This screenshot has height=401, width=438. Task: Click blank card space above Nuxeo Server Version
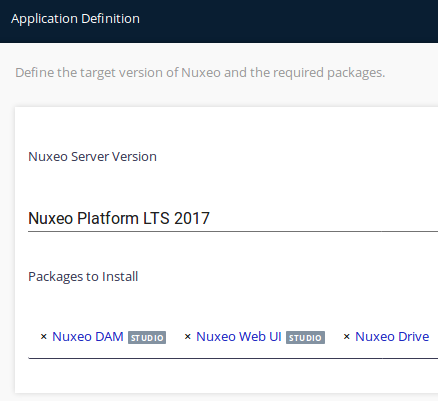coord(227,128)
